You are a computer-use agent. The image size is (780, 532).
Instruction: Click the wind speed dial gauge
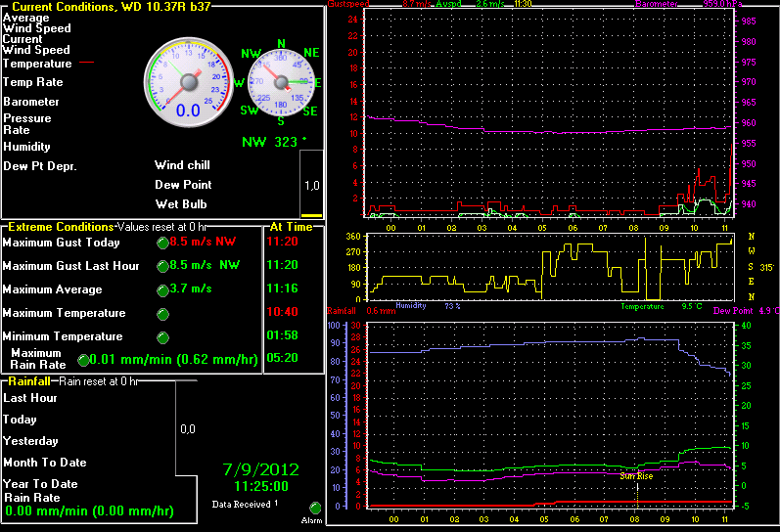pos(188,82)
